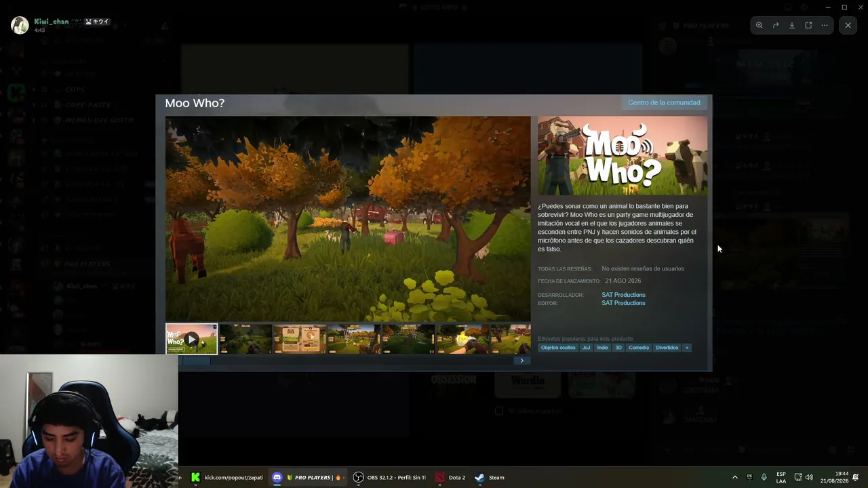
Task: Select the seventh partially visible screenshot thumbnail
Action: [x=511, y=339]
